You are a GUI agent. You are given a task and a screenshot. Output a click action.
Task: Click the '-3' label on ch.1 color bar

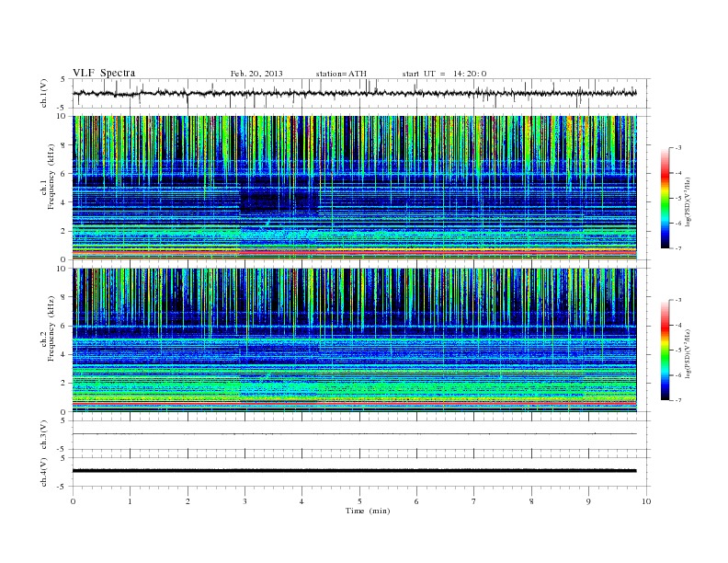(x=677, y=148)
